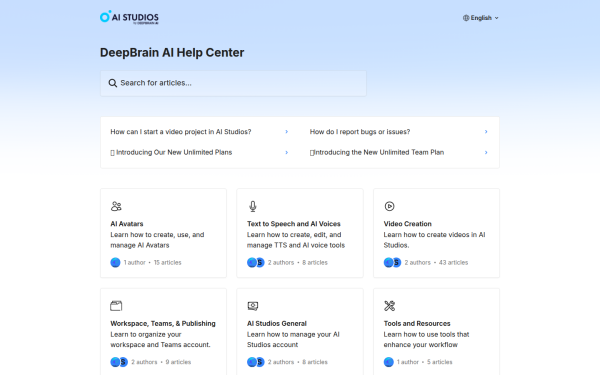Click chevron beside the Unlimited Team Plan article
The height and width of the screenshot is (375, 600).
[x=486, y=152]
